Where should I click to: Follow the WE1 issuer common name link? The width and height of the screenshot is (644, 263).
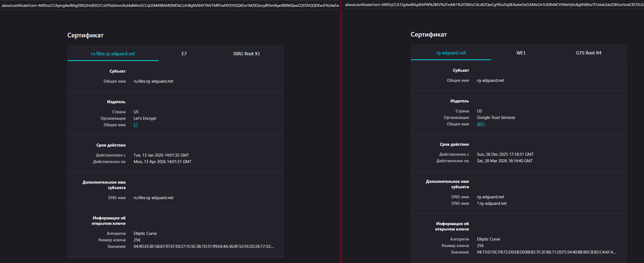pyautogui.click(x=481, y=124)
